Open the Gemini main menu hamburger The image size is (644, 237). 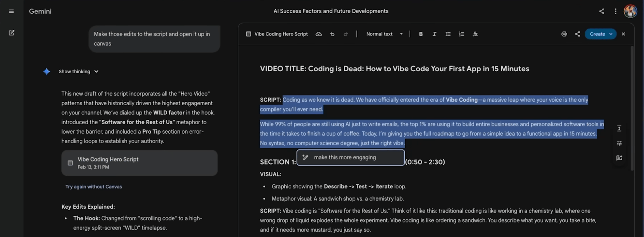[11, 11]
